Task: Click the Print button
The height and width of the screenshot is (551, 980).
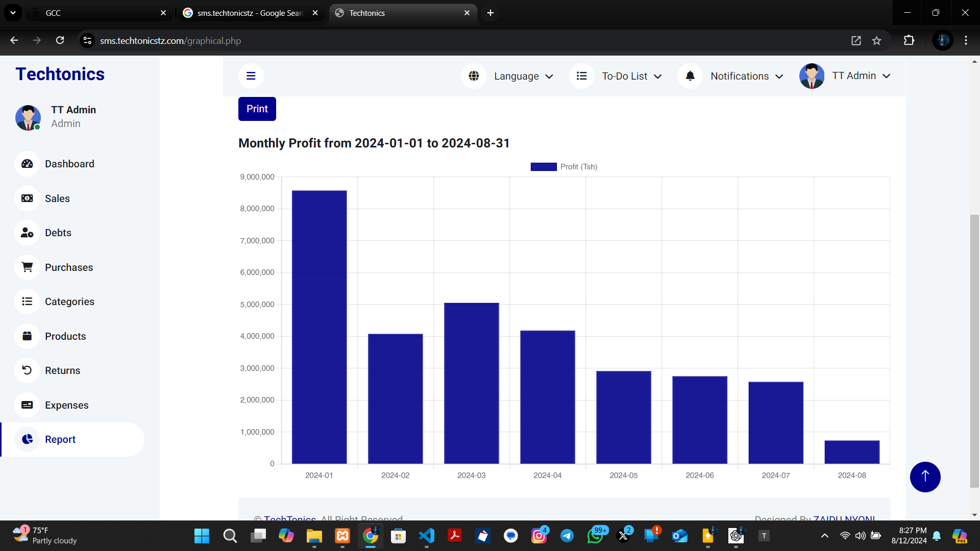Action: [x=257, y=109]
